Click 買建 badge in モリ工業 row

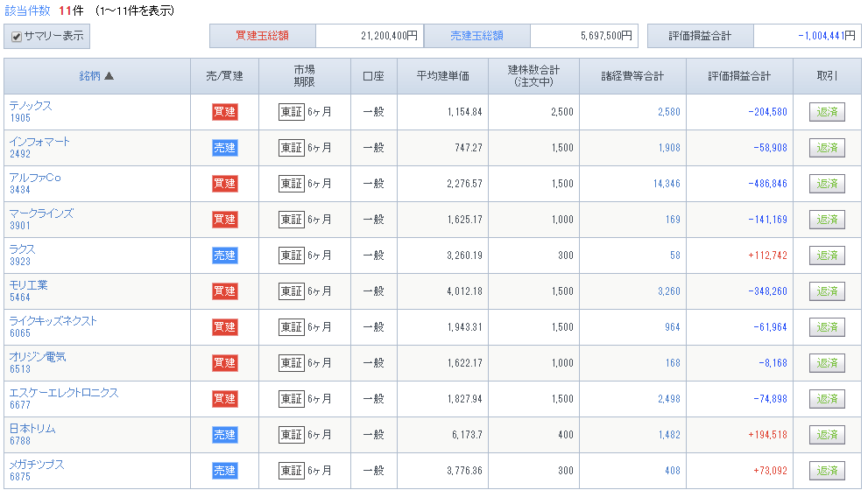coord(225,291)
